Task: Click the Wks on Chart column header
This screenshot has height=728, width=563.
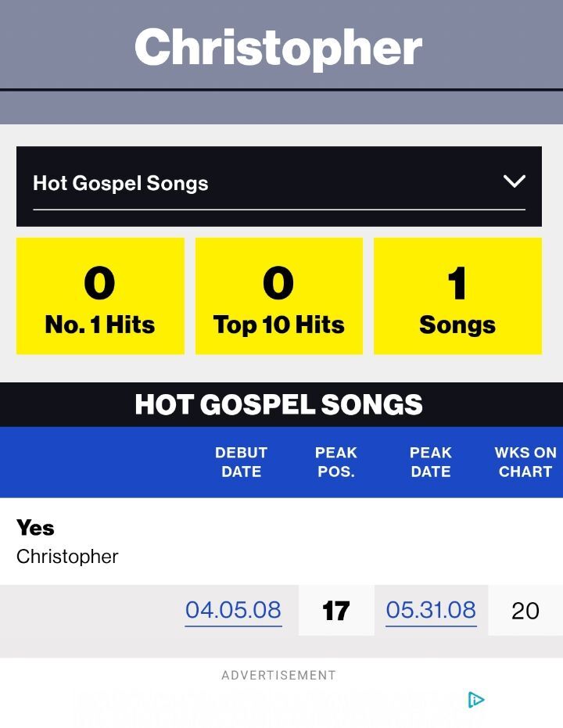Action: (525, 462)
